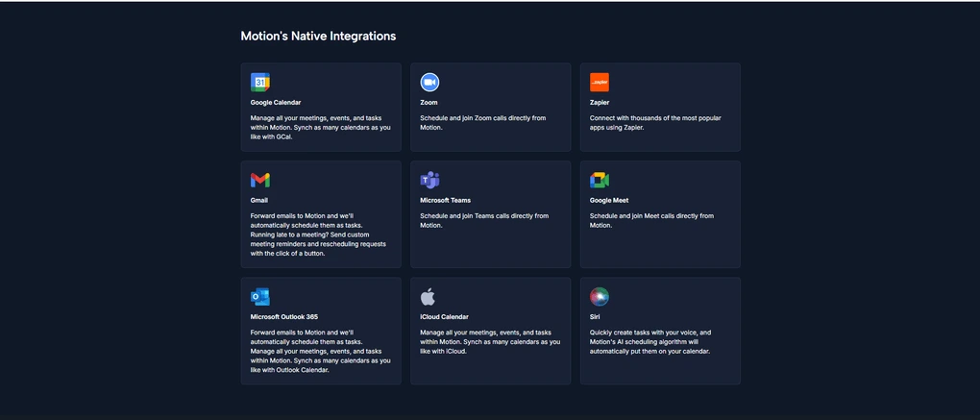980x420 pixels.
Task: Click the Gmail description about forwarding emails
Action: (319, 235)
